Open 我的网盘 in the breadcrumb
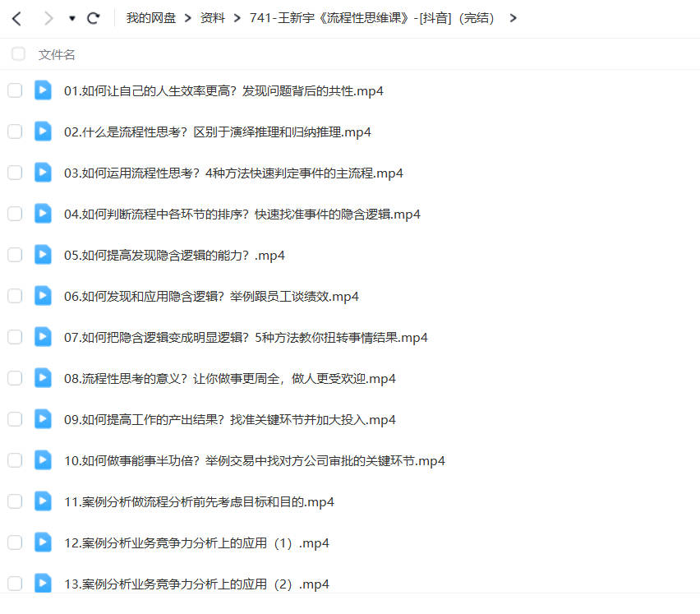Image resolution: width=700 pixels, height=614 pixels. point(151,18)
